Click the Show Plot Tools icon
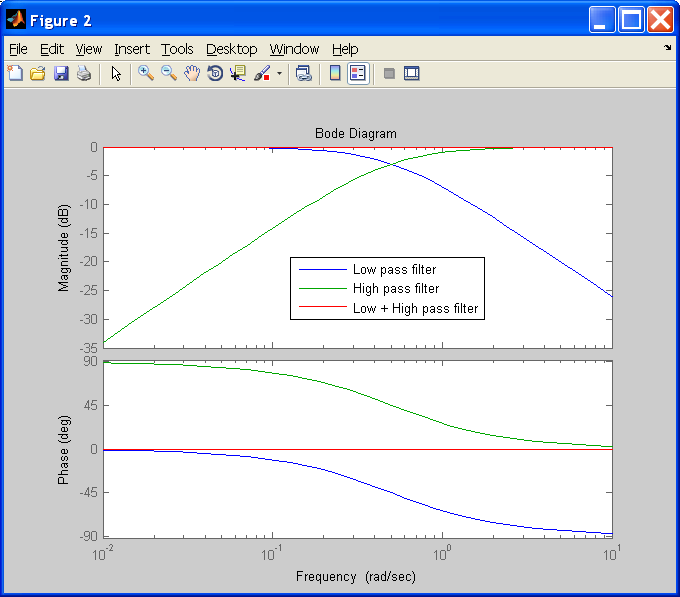This screenshot has width=680, height=597. coord(412,73)
